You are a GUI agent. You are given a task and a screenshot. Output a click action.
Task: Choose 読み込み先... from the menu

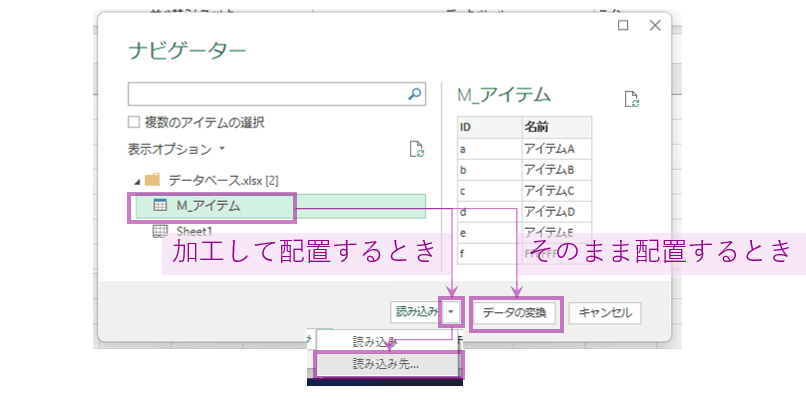click(x=386, y=364)
